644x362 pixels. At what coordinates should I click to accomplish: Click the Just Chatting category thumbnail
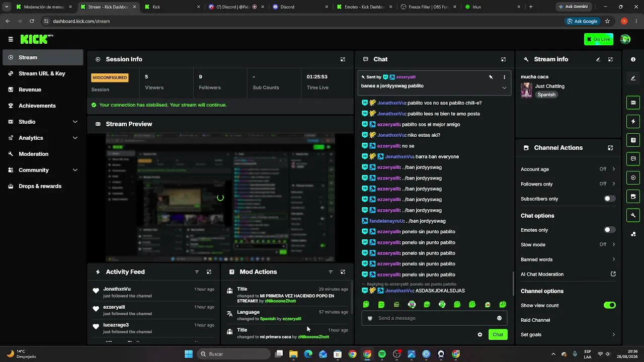tap(527, 90)
